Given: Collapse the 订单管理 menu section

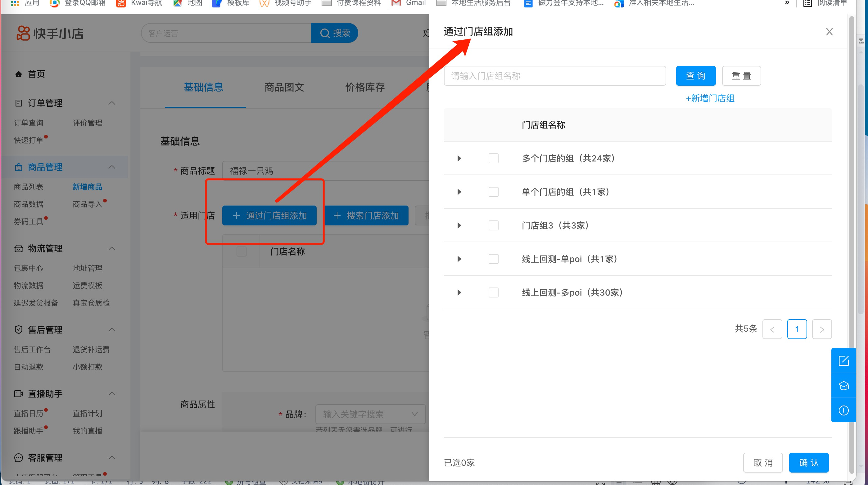Looking at the screenshot, I should tap(112, 103).
